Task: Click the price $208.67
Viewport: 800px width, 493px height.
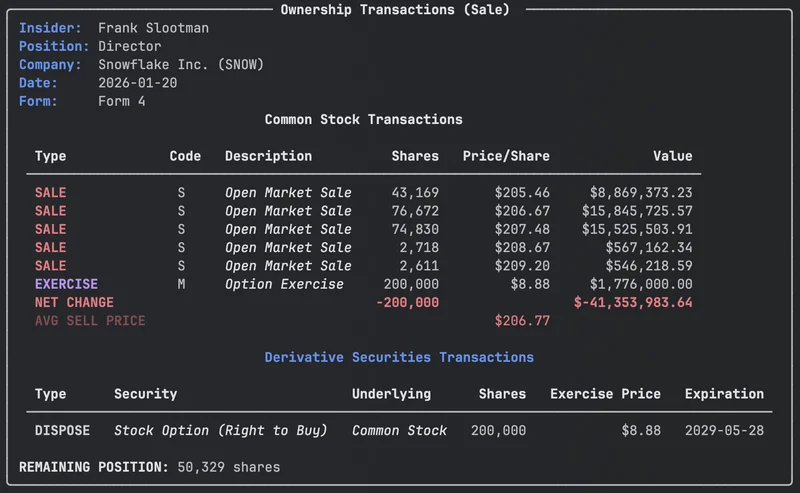Action: 522,248
